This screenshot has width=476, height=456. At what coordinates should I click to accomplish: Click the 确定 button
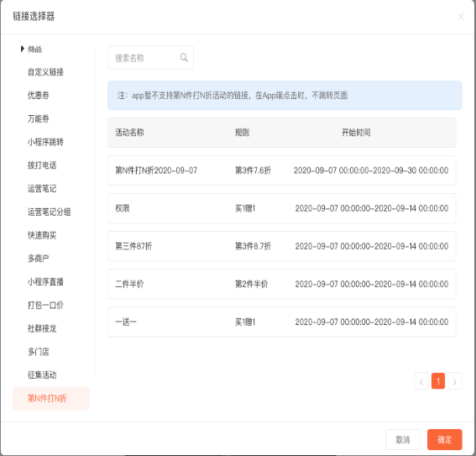[444, 439]
